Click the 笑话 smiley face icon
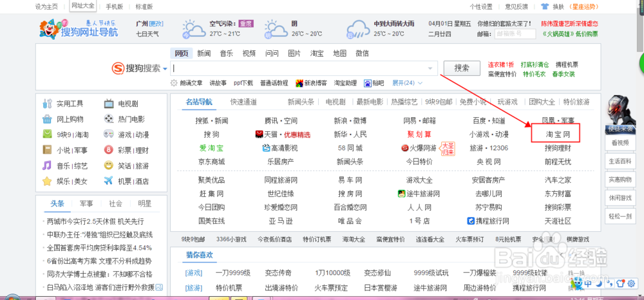This screenshot has width=644, height=300. coord(109,166)
